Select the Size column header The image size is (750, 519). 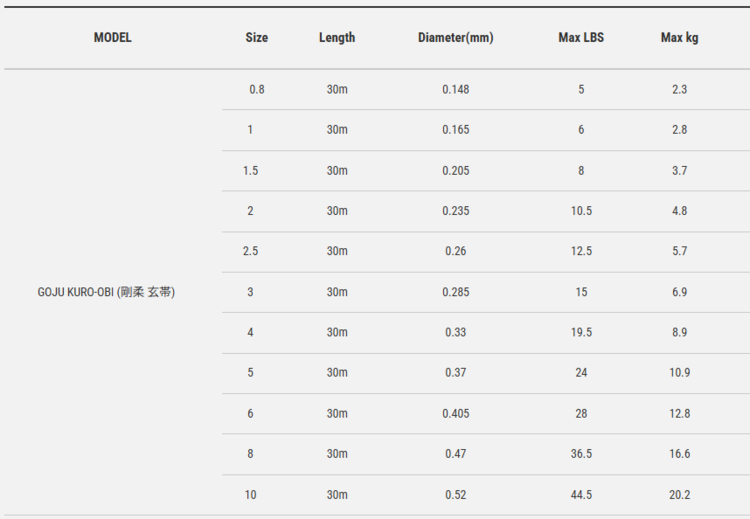coord(257,38)
